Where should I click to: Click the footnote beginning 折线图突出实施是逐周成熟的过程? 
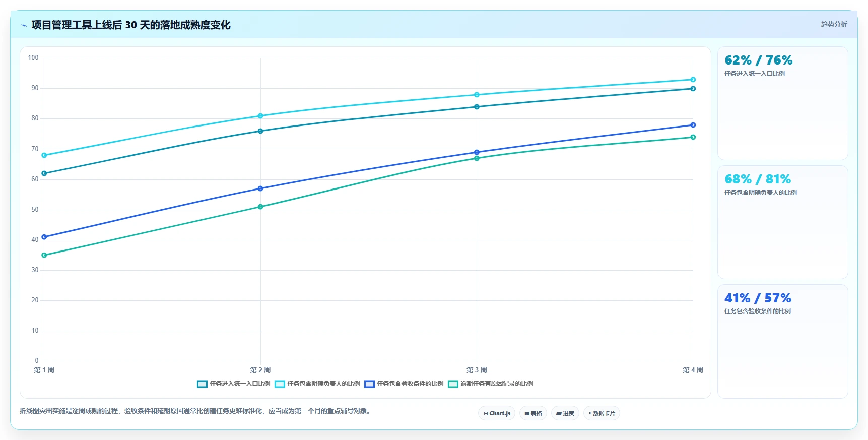pos(196,411)
